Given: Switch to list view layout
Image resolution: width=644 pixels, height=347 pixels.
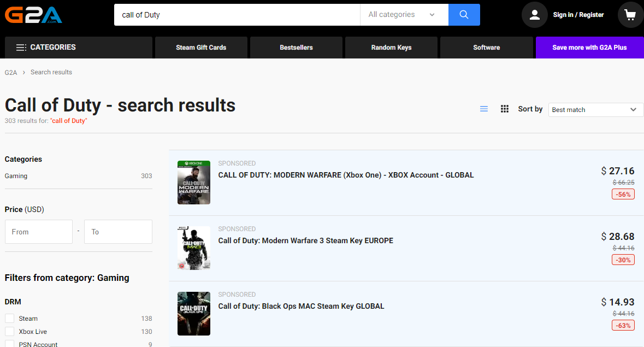Looking at the screenshot, I should pos(483,109).
